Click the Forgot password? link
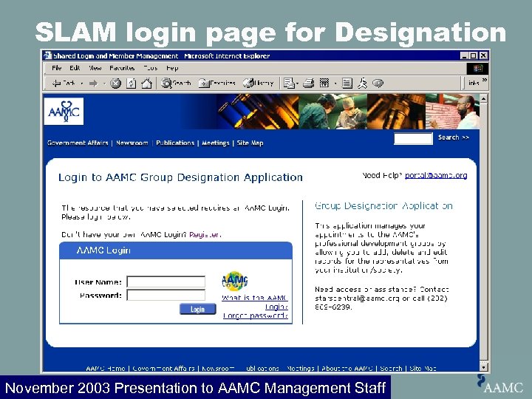 click(x=256, y=316)
